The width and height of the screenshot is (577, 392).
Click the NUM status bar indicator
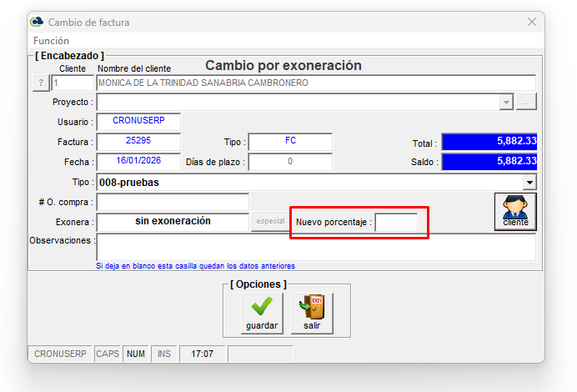click(136, 354)
